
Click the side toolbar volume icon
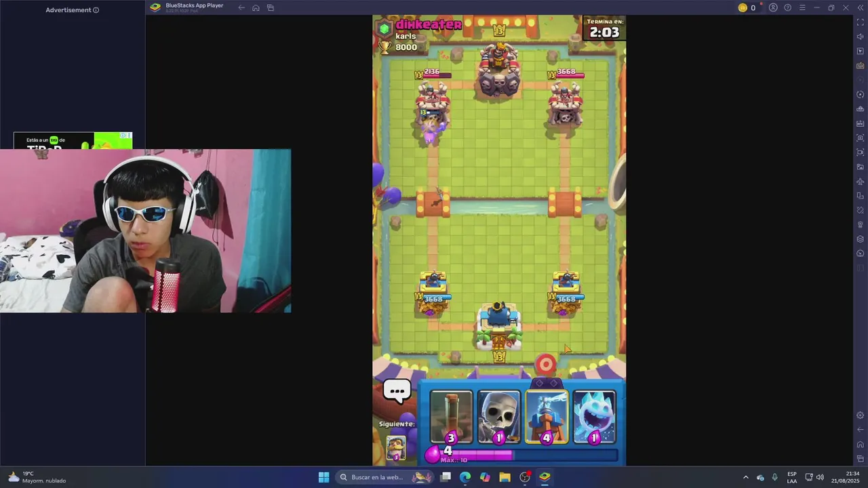click(x=860, y=37)
